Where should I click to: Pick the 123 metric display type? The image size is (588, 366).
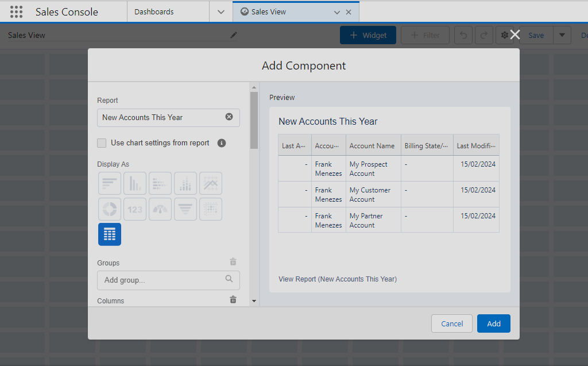[x=134, y=209]
